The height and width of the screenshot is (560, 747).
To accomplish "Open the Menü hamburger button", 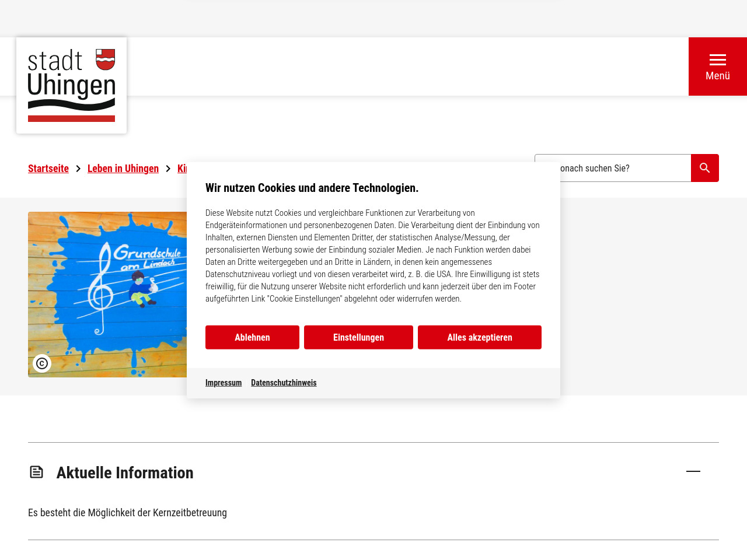I will pos(717,66).
